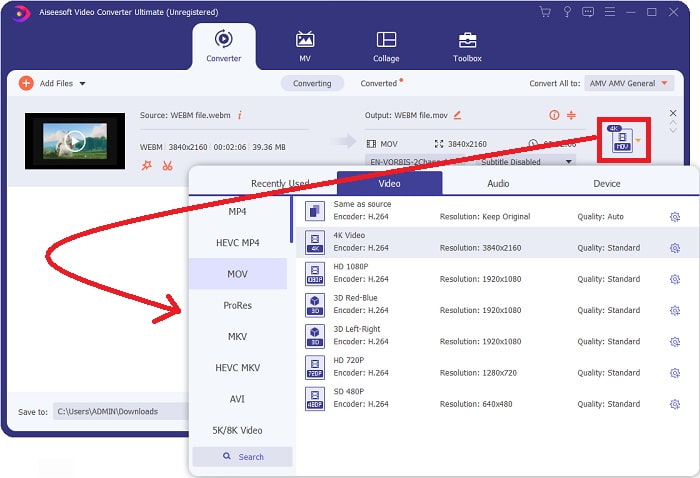Choose MKV format
700x478 pixels.
(238, 337)
